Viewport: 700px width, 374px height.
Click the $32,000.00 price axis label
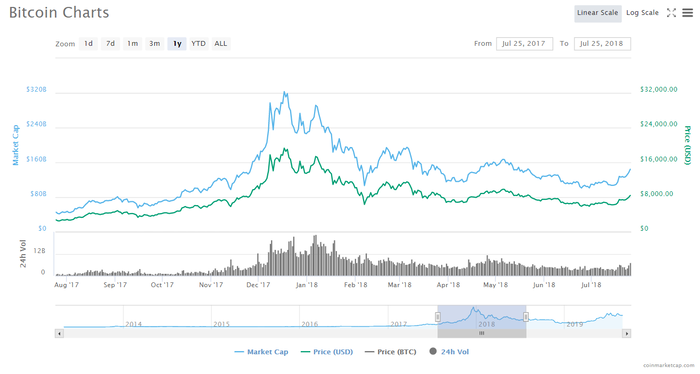(x=658, y=90)
